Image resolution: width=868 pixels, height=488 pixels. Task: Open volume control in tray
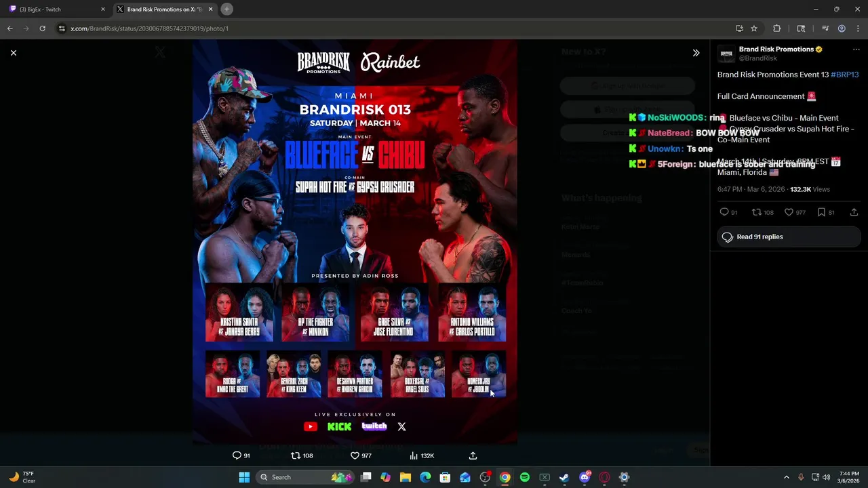coord(826,477)
